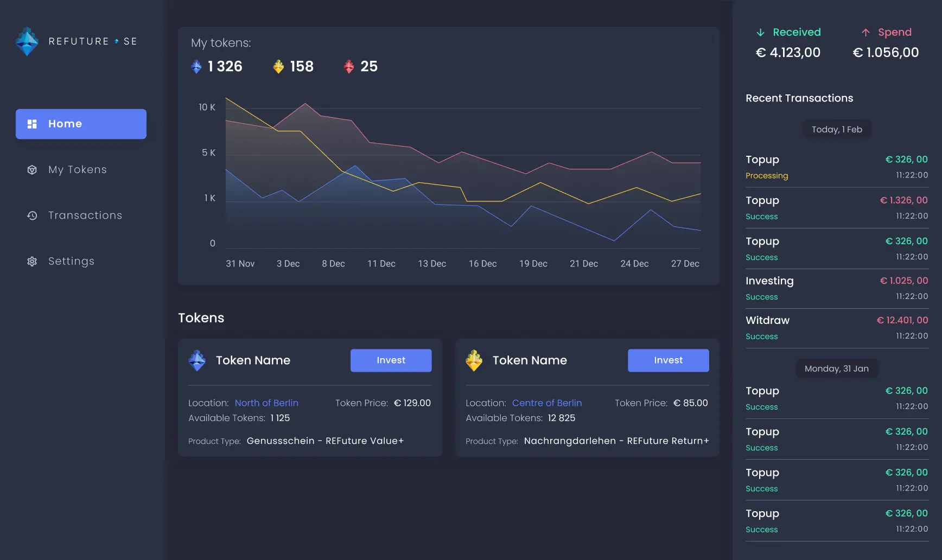Click the green Received down-arrow icon
The width and height of the screenshot is (942, 560).
(x=760, y=33)
